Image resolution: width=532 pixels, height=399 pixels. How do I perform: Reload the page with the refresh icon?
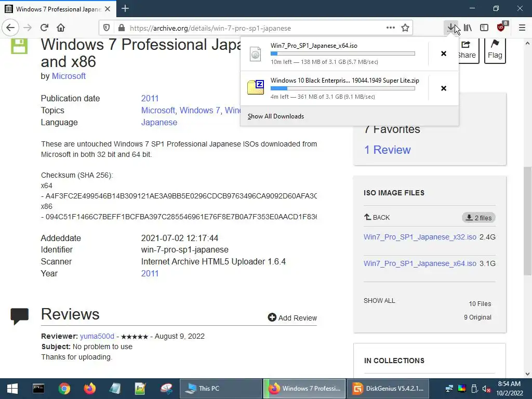pos(45,28)
